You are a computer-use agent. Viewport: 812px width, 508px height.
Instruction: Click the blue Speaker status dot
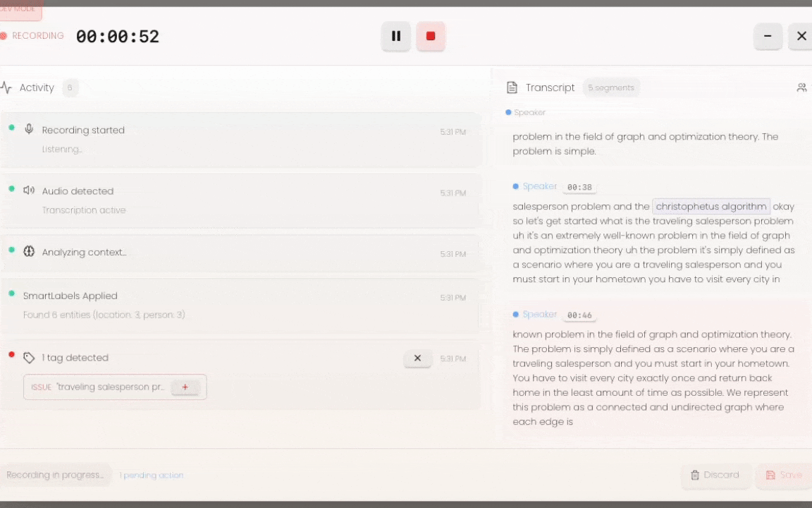point(508,112)
